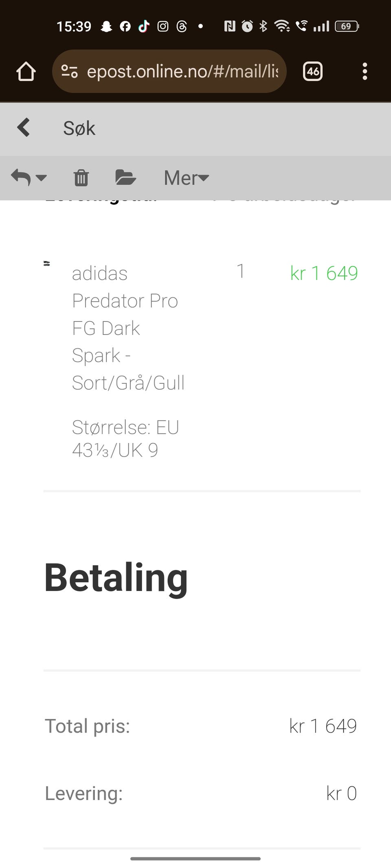
Task: Tap the Søk header label
Action: (x=79, y=129)
